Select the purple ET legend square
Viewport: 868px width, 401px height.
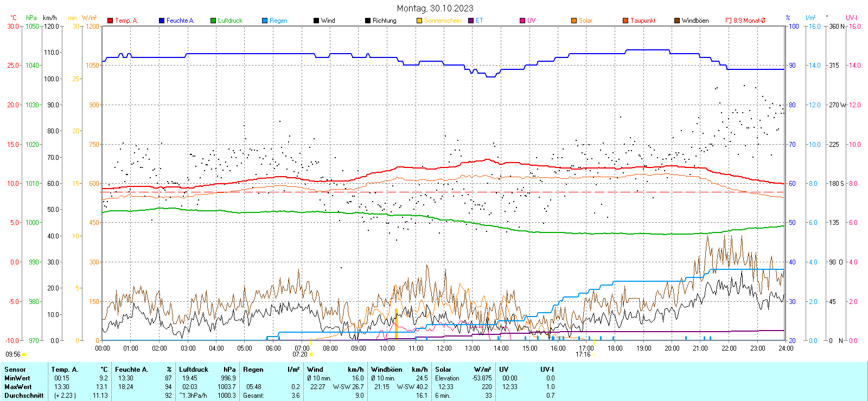[x=471, y=21]
